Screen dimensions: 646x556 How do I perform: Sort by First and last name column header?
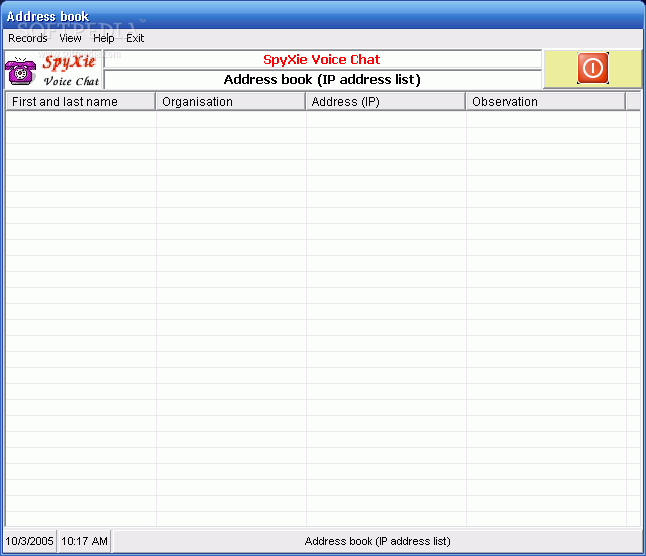pyautogui.click(x=80, y=102)
